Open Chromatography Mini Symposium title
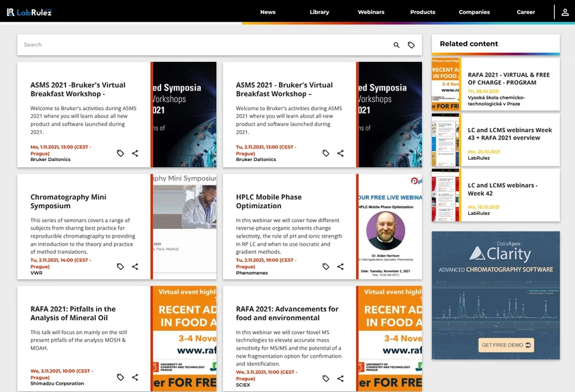 (x=68, y=201)
